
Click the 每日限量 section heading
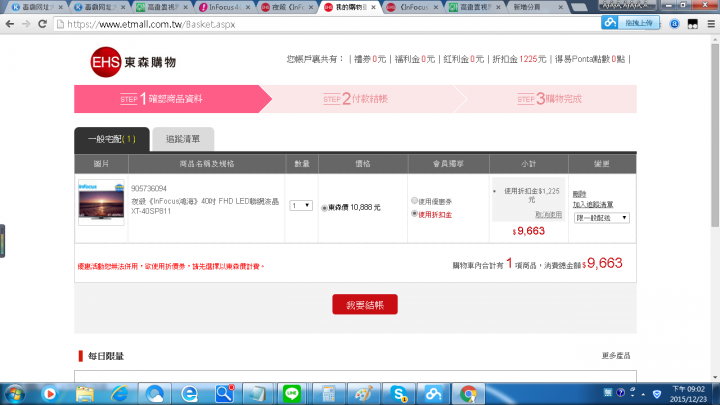106,356
